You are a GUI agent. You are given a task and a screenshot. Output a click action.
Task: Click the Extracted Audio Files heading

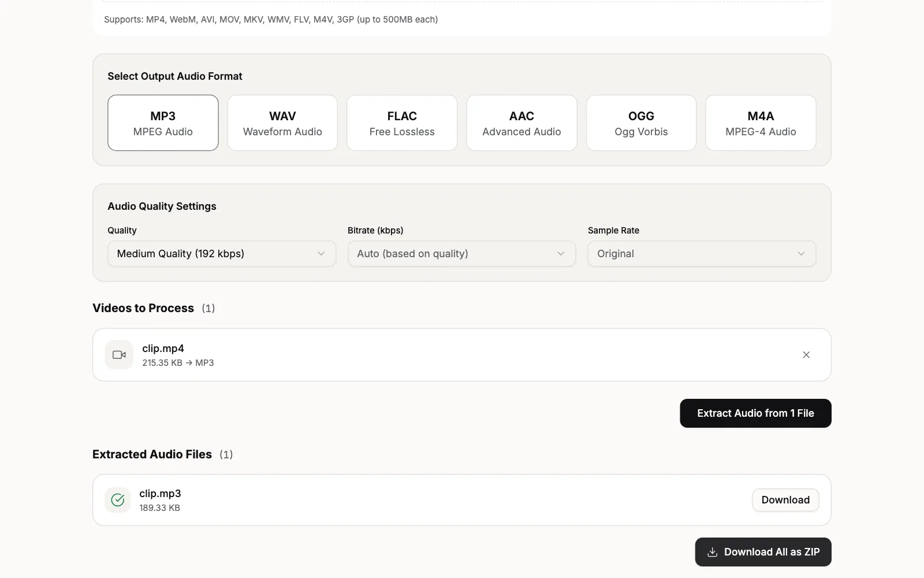[152, 454]
